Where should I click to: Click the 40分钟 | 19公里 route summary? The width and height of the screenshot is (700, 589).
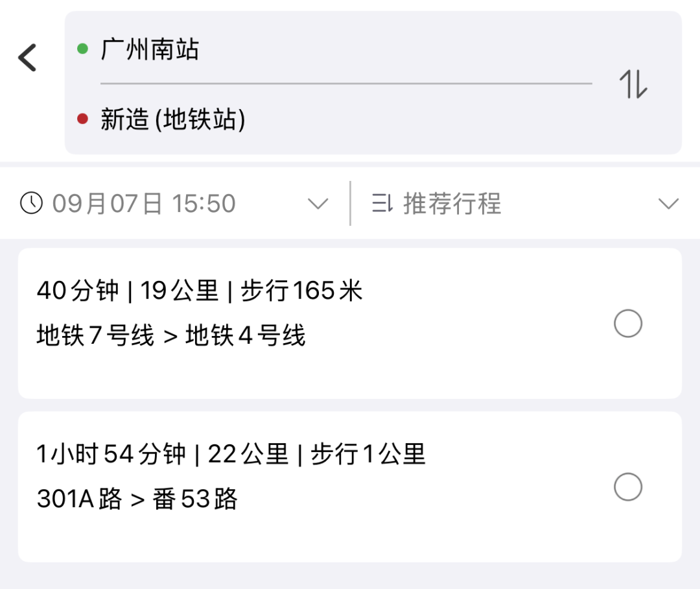point(200,291)
